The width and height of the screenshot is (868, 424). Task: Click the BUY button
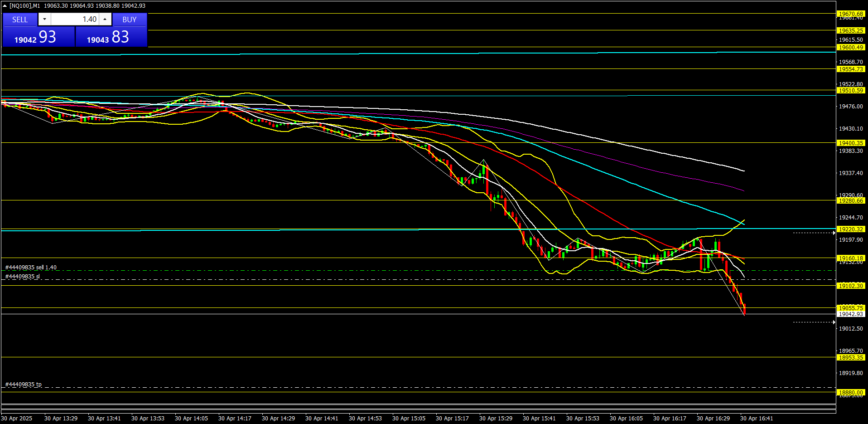(x=129, y=19)
